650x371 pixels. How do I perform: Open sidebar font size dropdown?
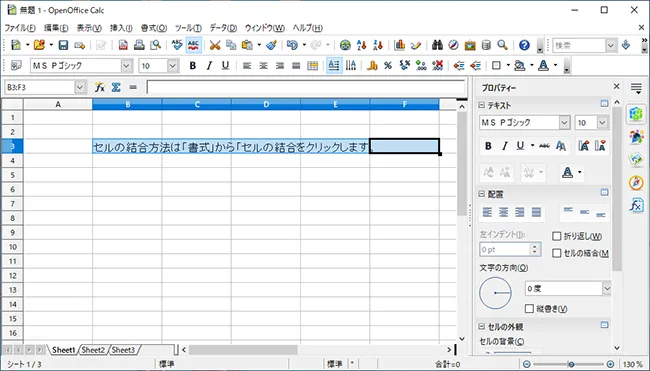click(602, 122)
